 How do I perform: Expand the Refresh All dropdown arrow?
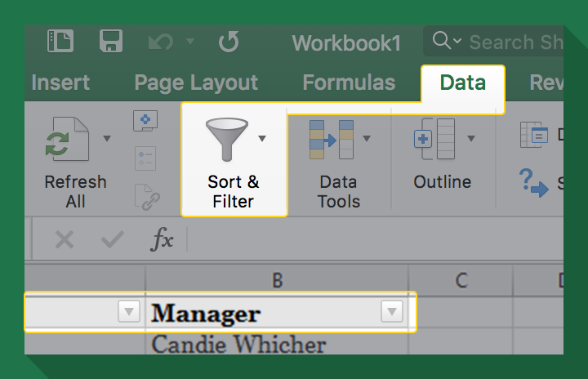(107, 138)
